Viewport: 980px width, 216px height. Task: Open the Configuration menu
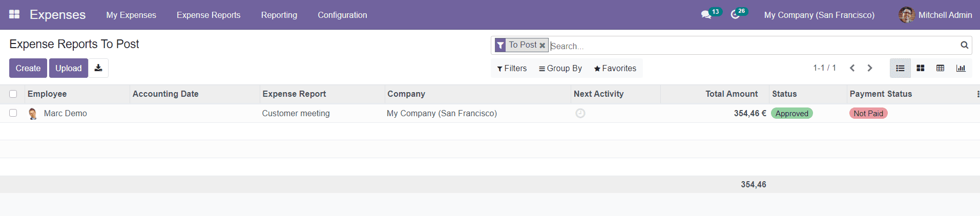coord(342,15)
